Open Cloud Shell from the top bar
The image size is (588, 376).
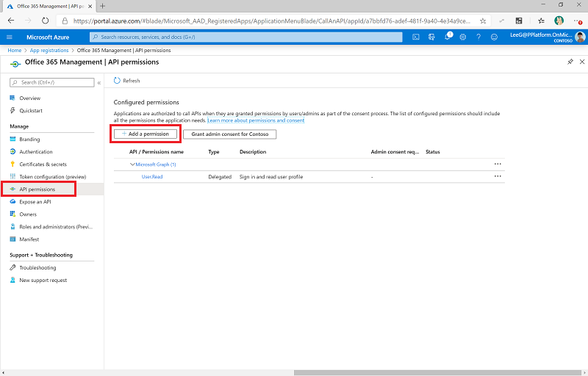click(416, 37)
